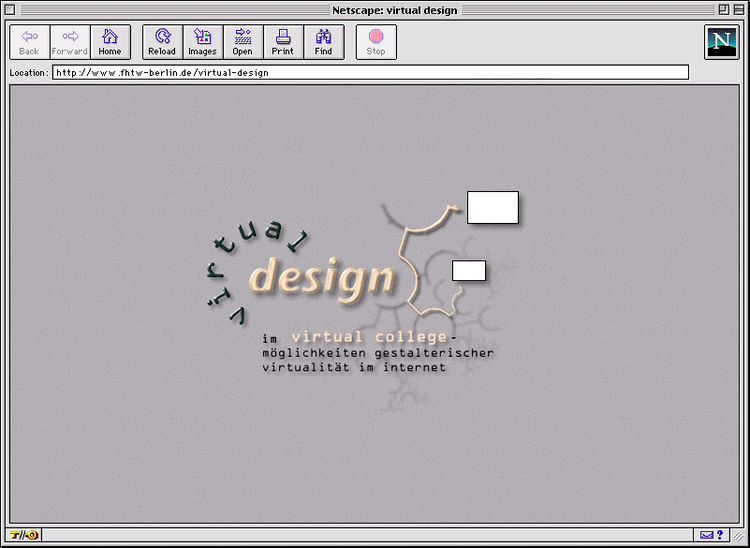The image size is (750, 548).
Task: Click the Netscape N logo
Action: tap(721, 42)
